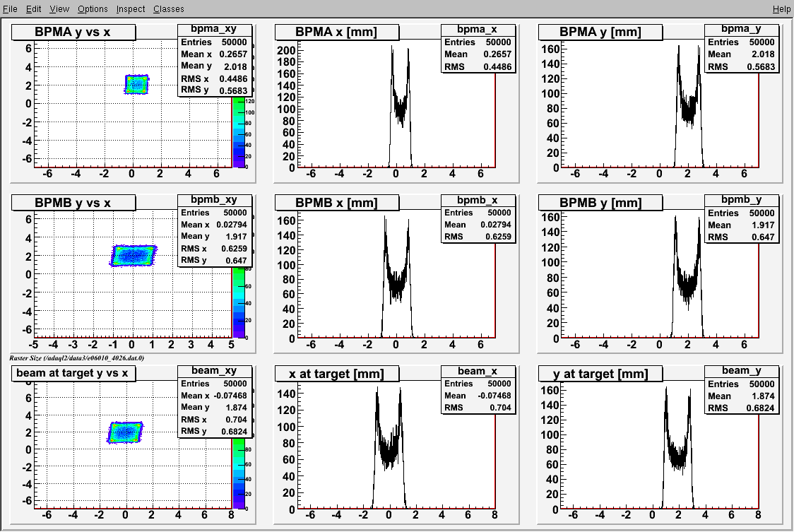Image resolution: width=794 pixels, height=532 pixels.
Task: Click 'Mean x -0.07468' in beam_xy stats
Action: pyautogui.click(x=214, y=395)
